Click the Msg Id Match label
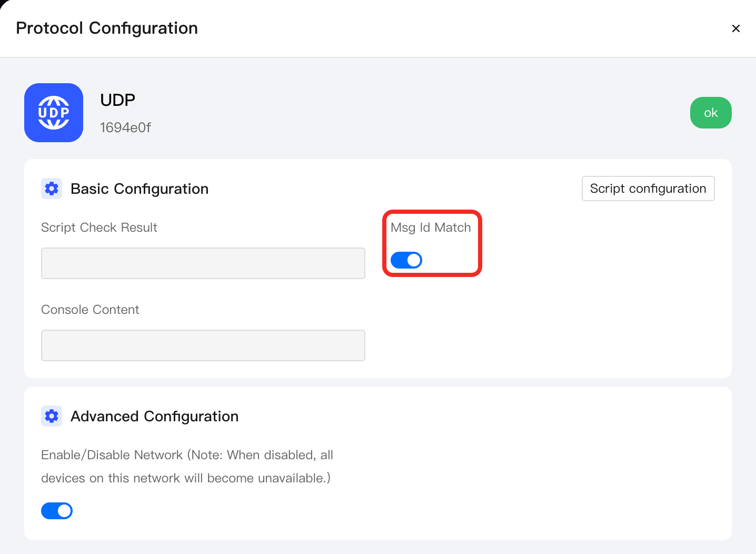The height and width of the screenshot is (554, 756). [431, 227]
